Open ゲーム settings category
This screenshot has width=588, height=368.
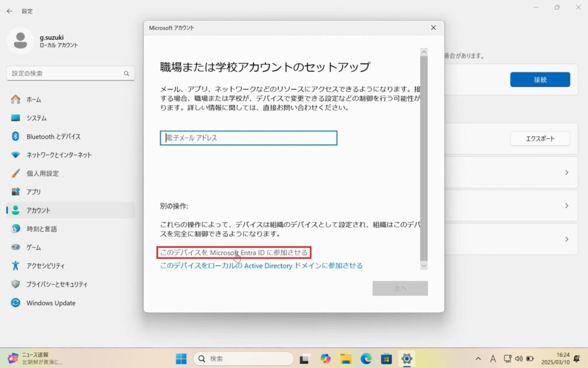(71, 247)
